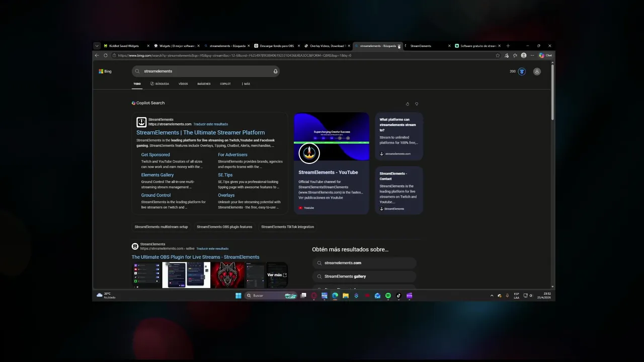Select the BÚSQUEDA tab
Image resolution: width=644 pixels, height=362 pixels.
(159, 84)
